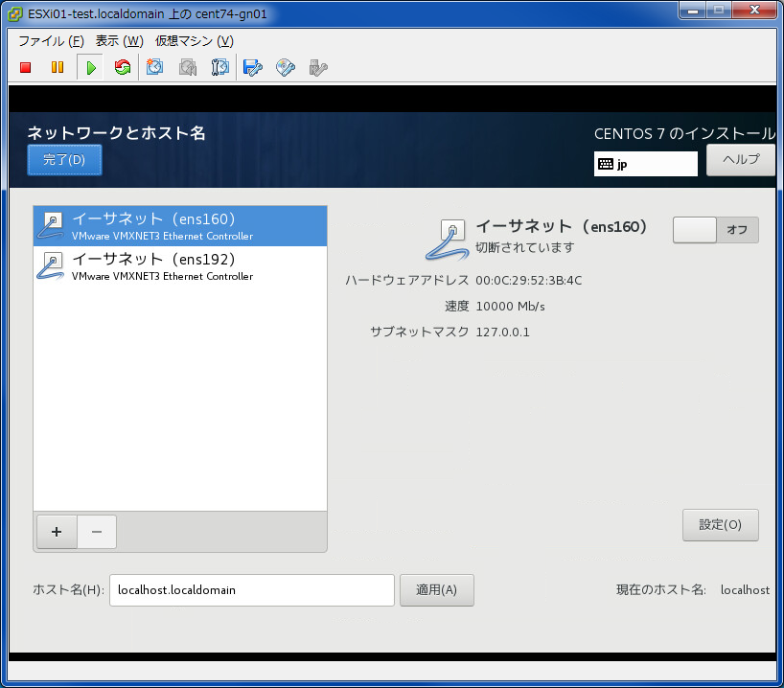
Task: Open the 表示 (W) menu
Action: 120,41
